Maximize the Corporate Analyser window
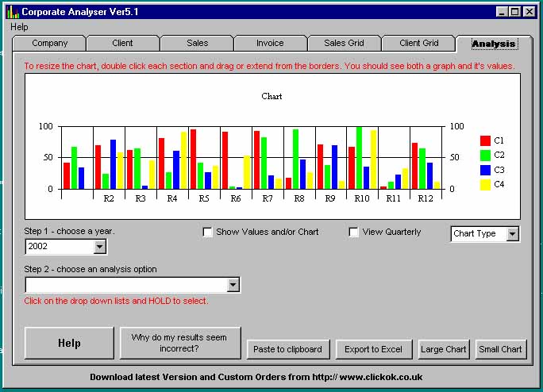Image resolution: width=543 pixels, height=392 pixels. pos(515,12)
